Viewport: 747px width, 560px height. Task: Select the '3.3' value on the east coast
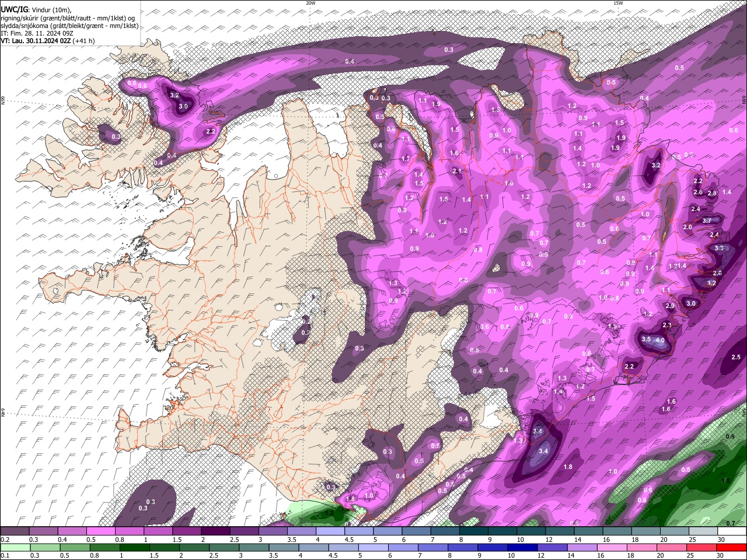pyautogui.click(x=719, y=248)
